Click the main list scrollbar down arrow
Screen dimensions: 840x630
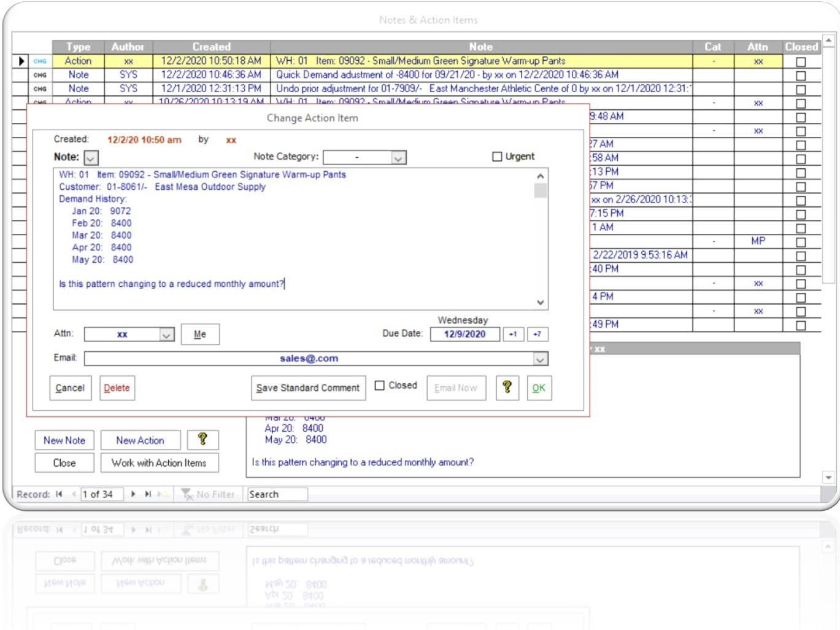[828, 477]
